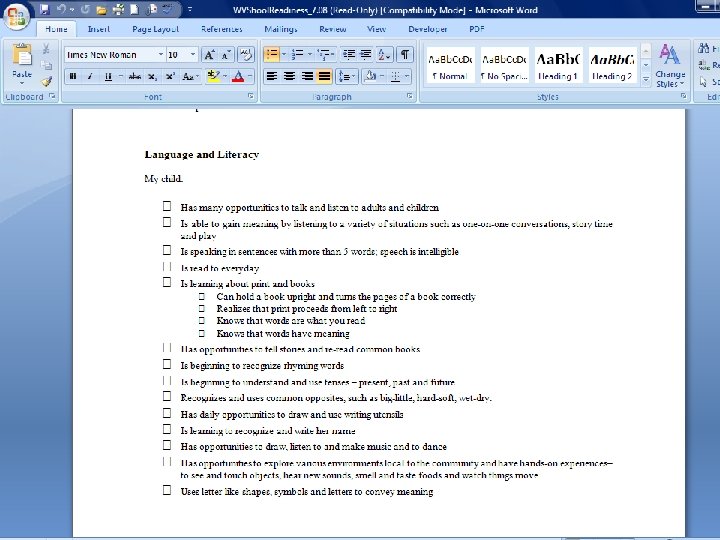Open the Developer tab
720x540 pixels.
click(x=428, y=29)
